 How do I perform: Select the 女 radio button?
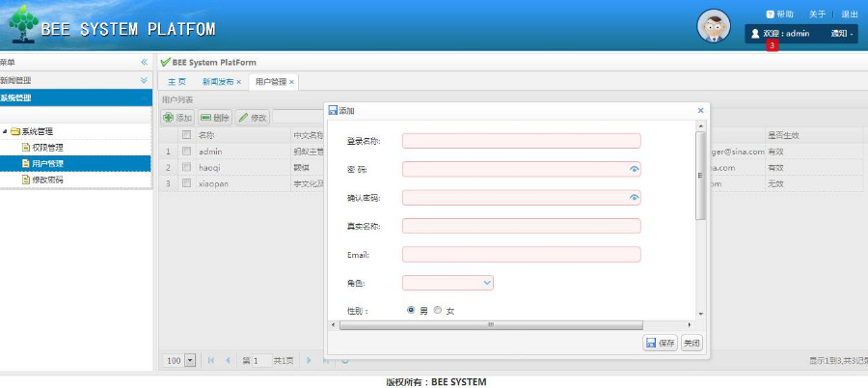[438, 310]
